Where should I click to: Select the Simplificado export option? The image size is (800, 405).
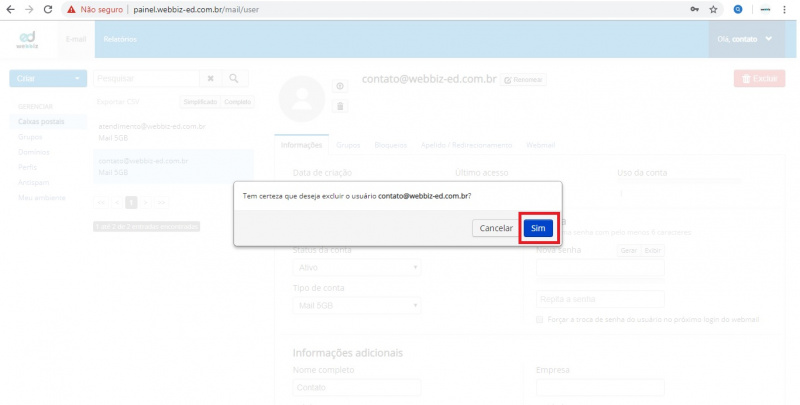tap(199, 102)
